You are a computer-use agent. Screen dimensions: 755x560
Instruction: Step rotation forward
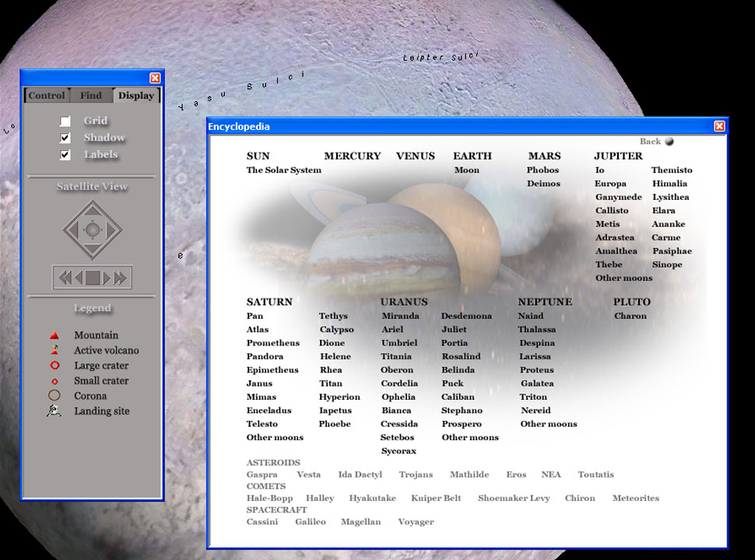[x=107, y=278]
